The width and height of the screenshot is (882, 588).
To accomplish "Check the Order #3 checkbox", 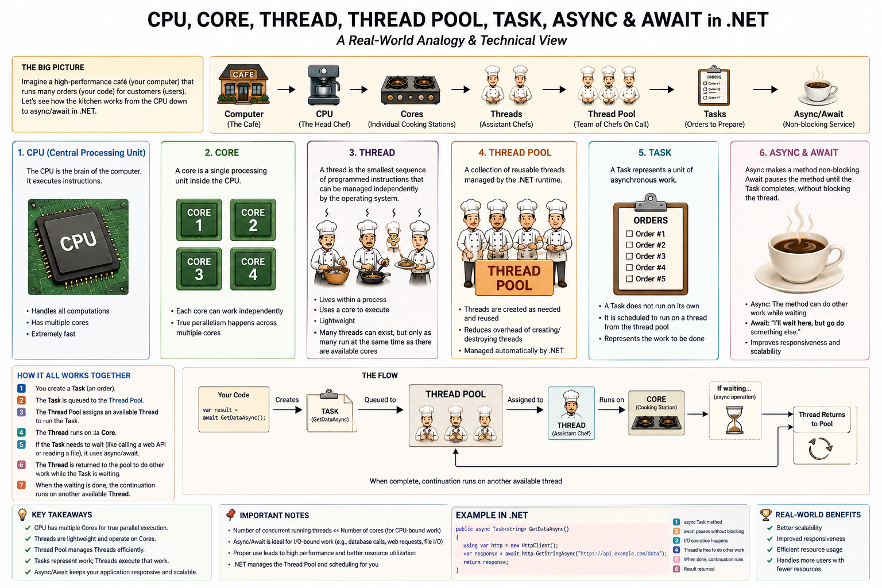I will coord(629,256).
